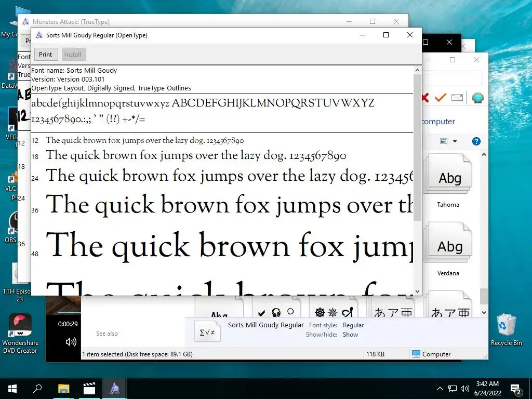Click the font viewer taskbar icon
The image size is (532, 399).
(x=114, y=389)
